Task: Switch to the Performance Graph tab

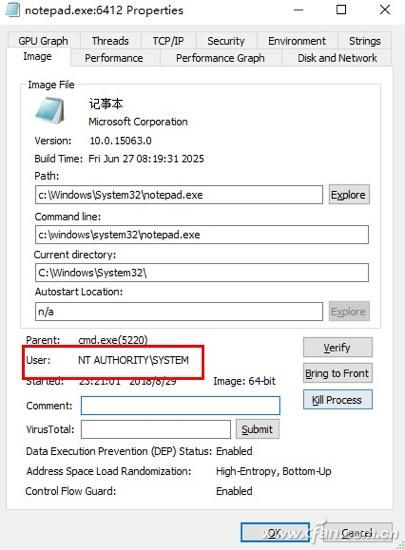Action: [x=220, y=58]
